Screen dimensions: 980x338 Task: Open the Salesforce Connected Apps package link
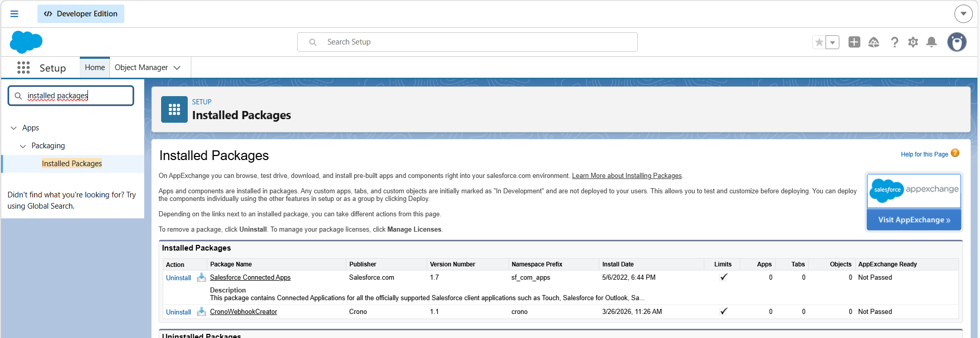click(x=250, y=278)
